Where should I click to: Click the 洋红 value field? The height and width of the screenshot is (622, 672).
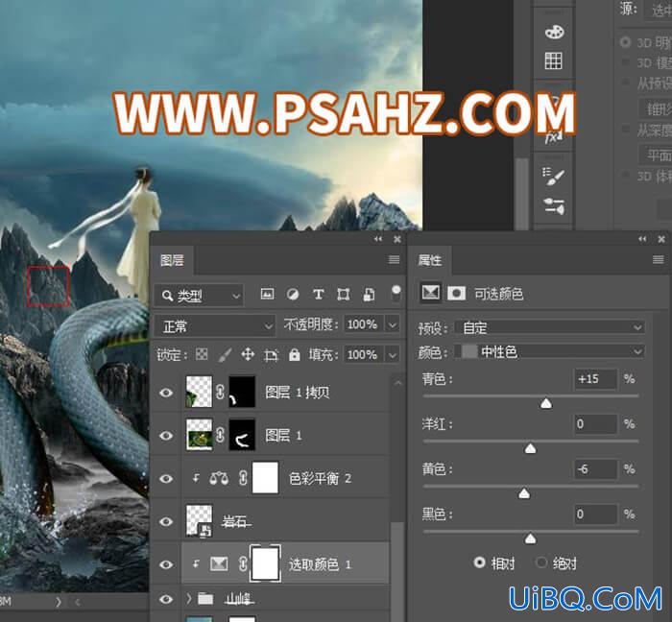click(595, 424)
